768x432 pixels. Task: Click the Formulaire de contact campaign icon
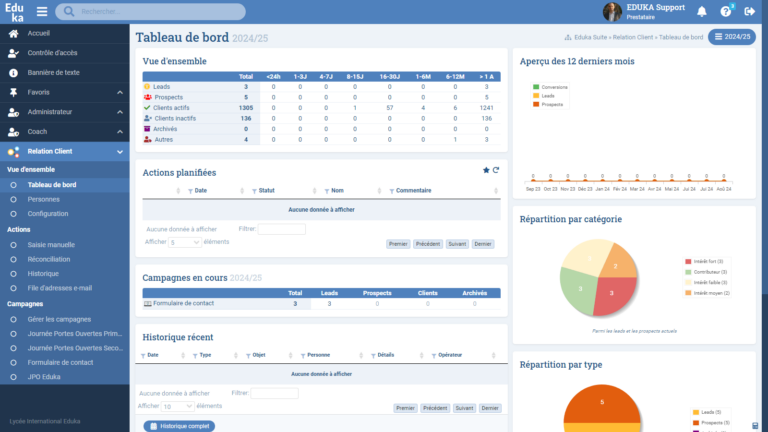[147, 304]
